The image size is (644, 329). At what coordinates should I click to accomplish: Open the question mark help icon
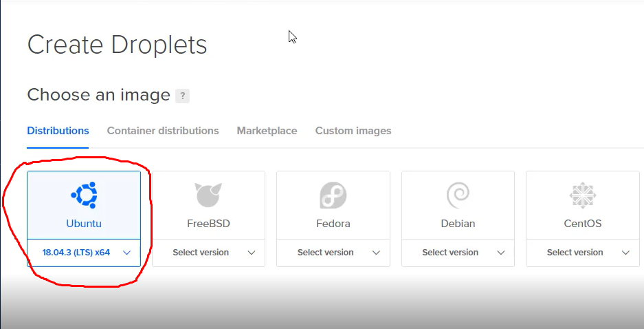pos(182,96)
